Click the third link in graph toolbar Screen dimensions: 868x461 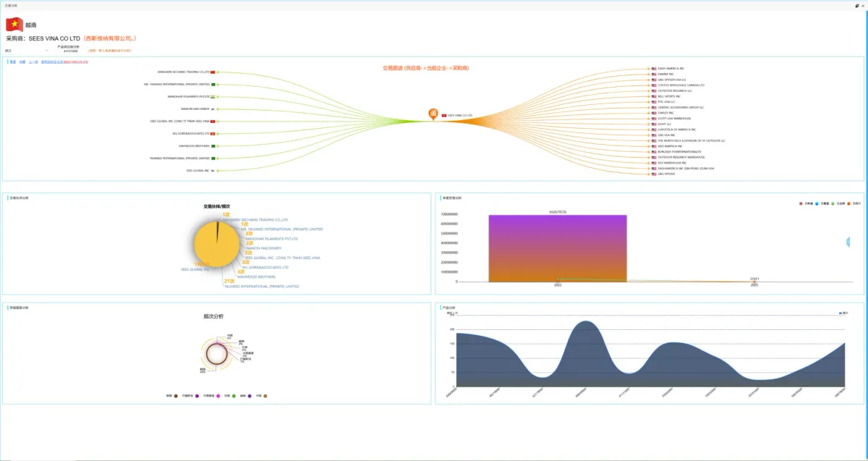tap(33, 62)
